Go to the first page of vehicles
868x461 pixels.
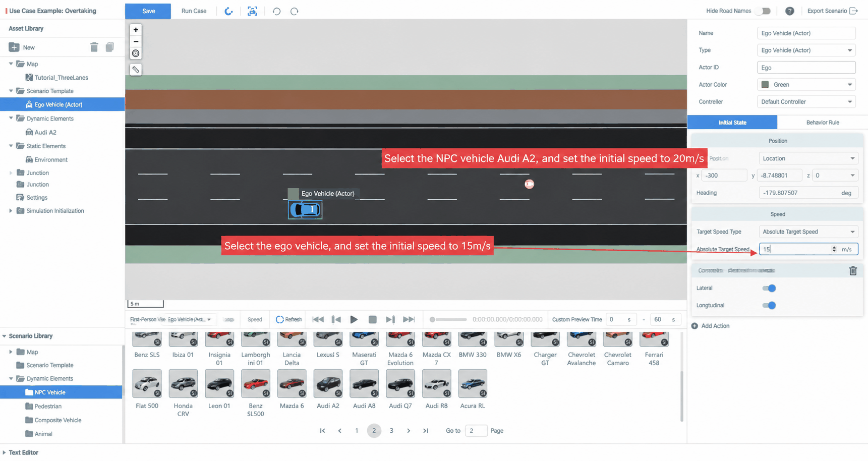(x=322, y=431)
